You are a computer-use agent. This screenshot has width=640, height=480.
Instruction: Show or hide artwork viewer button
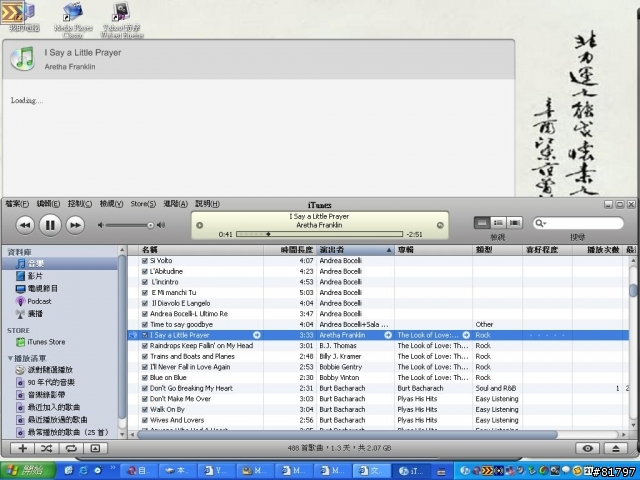point(95,448)
